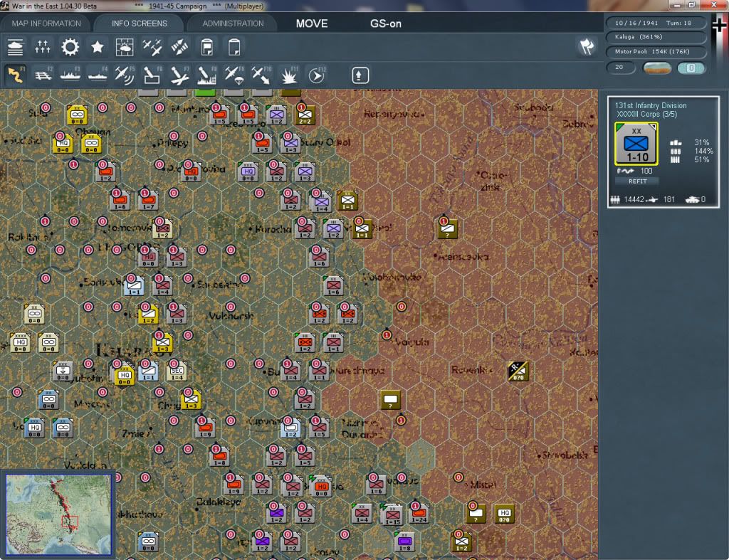Open the gear production screen icon
The height and width of the screenshot is (560, 729).
[x=70, y=47]
